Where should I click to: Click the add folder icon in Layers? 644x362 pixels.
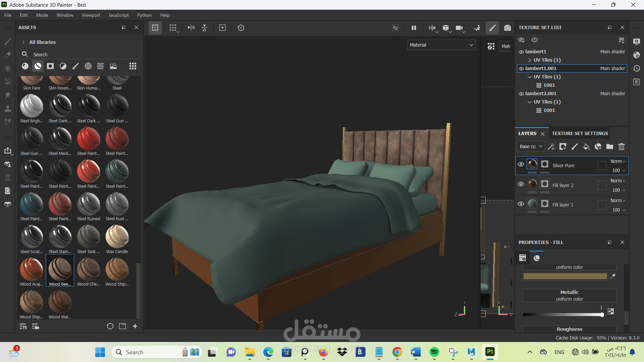coord(610,146)
